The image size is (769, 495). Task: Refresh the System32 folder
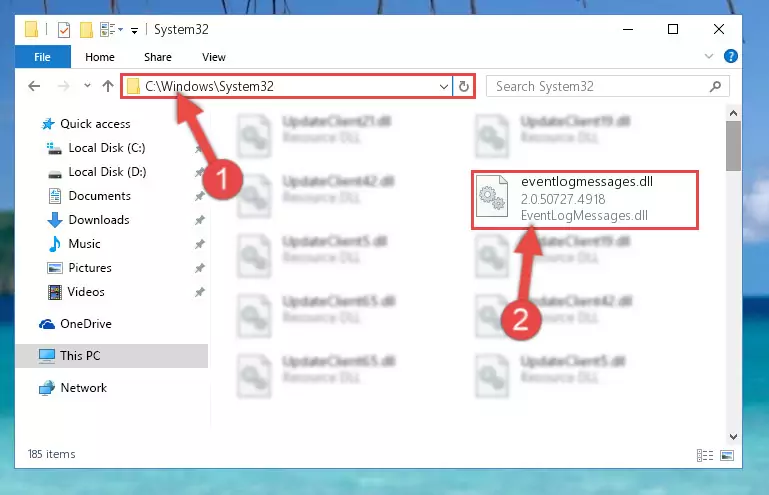point(463,87)
